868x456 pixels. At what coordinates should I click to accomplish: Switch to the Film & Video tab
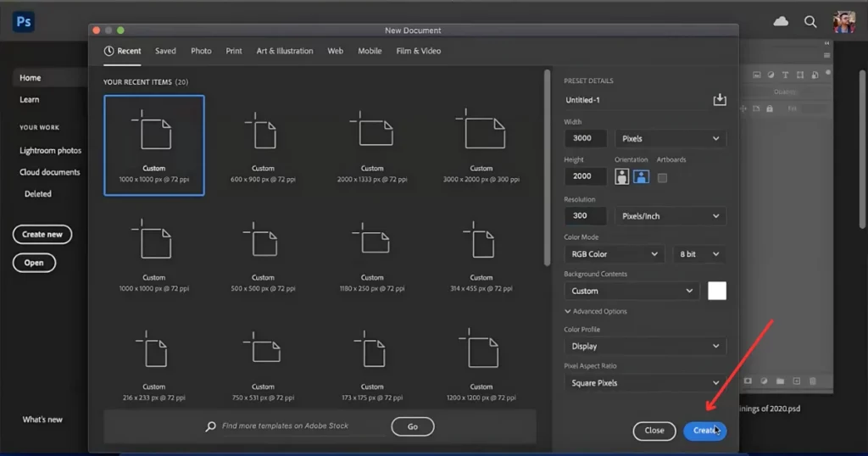coord(419,51)
